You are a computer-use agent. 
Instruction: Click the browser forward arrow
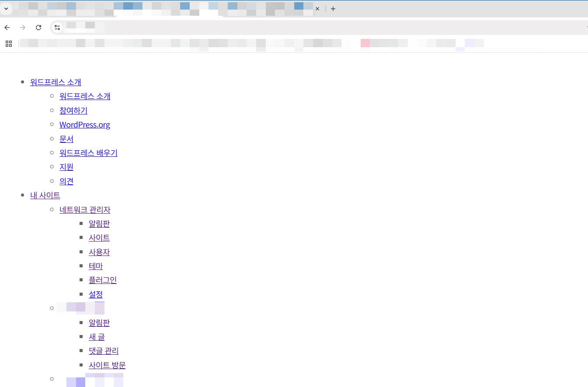(23, 28)
